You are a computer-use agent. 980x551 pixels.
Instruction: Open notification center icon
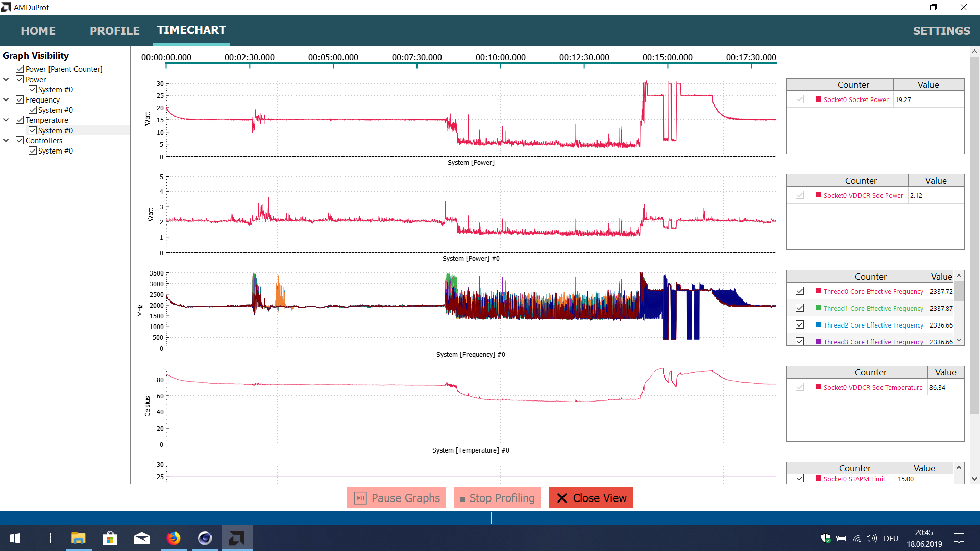(x=959, y=538)
